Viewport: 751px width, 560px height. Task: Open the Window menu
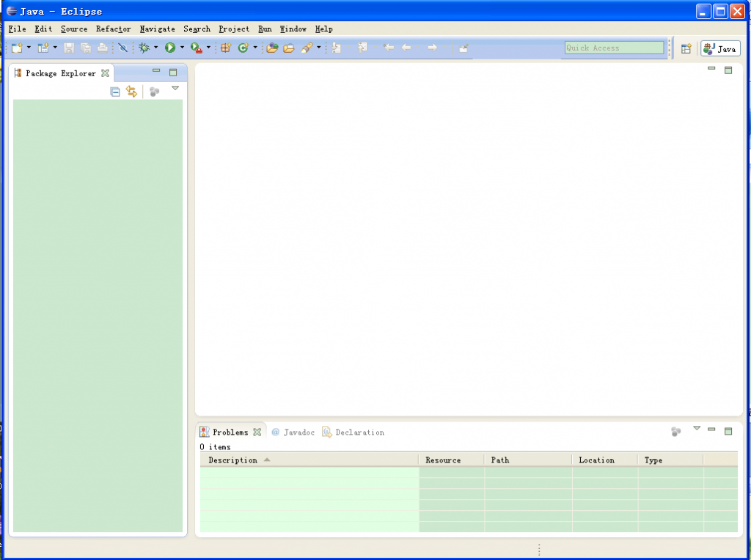pyautogui.click(x=293, y=29)
